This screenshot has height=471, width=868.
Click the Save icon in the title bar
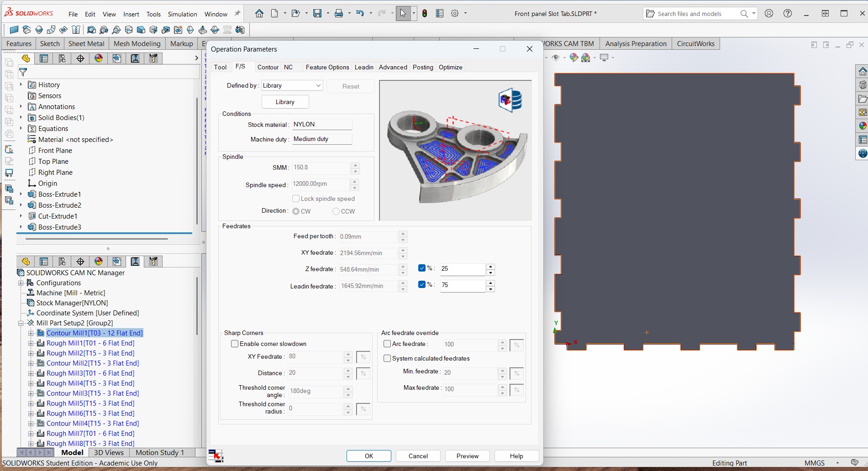click(317, 13)
